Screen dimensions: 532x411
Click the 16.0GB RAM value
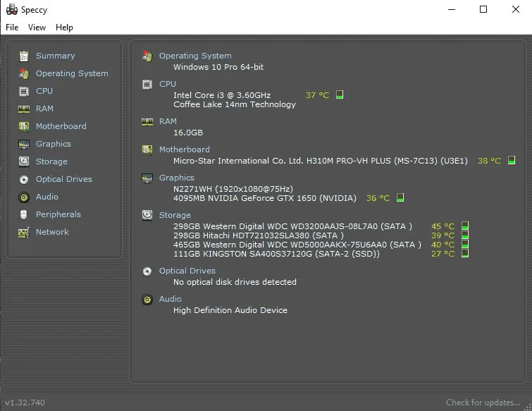click(x=188, y=133)
